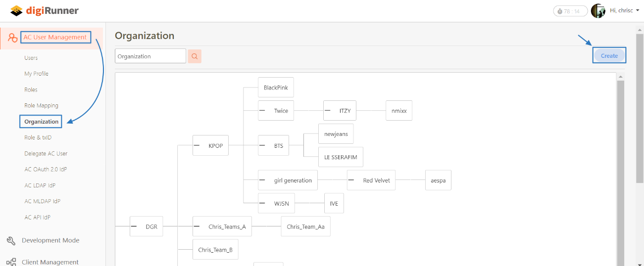Collapse the Red Velvet node
This screenshot has width=644, height=266.
tap(351, 180)
